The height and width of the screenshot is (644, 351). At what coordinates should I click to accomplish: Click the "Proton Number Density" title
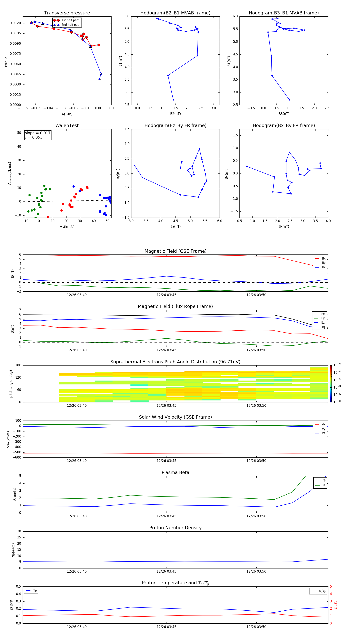click(175, 528)
